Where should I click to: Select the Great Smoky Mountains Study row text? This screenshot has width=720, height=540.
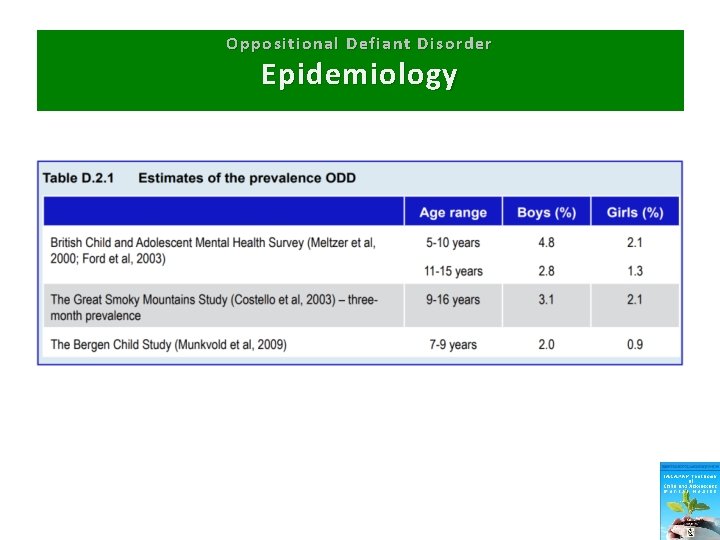[214, 308]
